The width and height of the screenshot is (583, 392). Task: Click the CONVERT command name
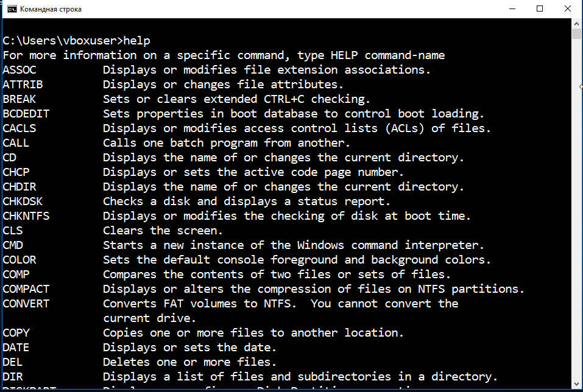coord(26,304)
